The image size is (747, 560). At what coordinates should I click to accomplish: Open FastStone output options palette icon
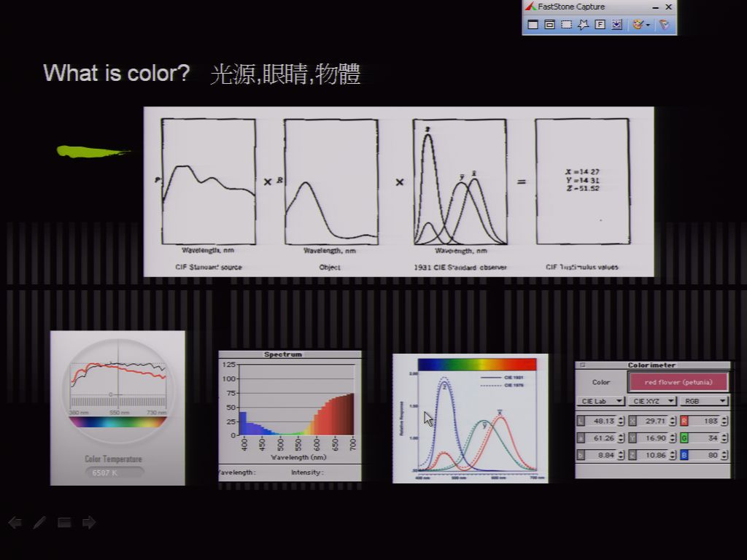click(640, 24)
